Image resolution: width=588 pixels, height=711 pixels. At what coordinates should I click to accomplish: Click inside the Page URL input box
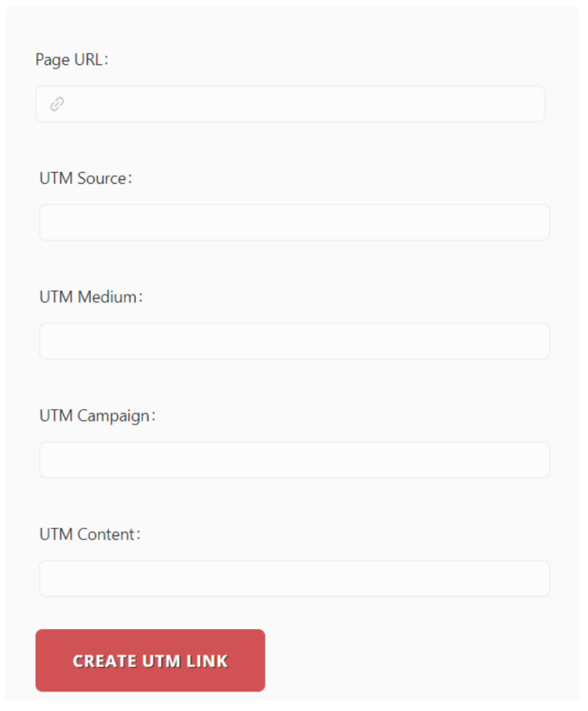pyautogui.click(x=290, y=104)
